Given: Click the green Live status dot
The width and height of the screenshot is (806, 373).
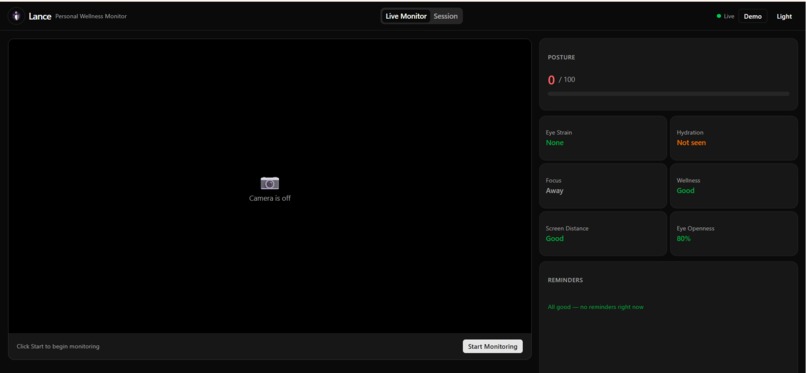Looking at the screenshot, I should (719, 16).
